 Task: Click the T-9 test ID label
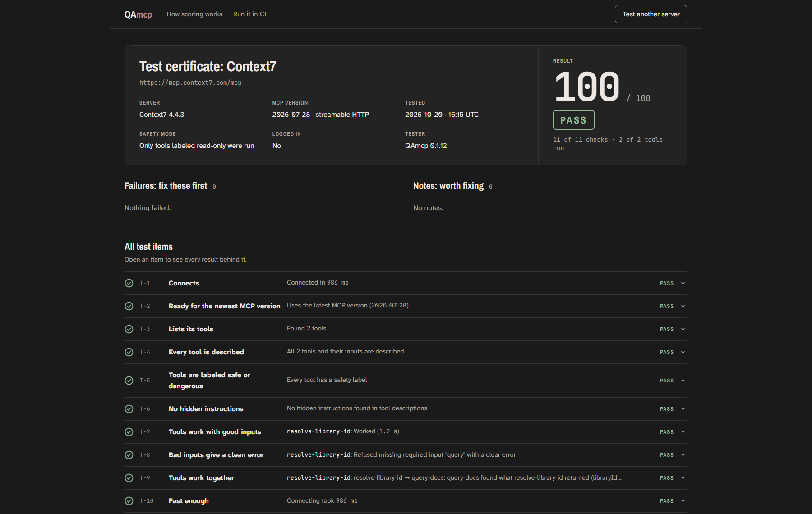(x=145, y=478)
